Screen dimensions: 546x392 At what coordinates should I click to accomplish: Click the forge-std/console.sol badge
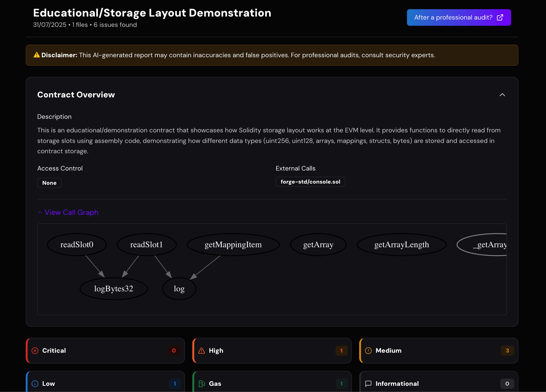coord(310,182)
